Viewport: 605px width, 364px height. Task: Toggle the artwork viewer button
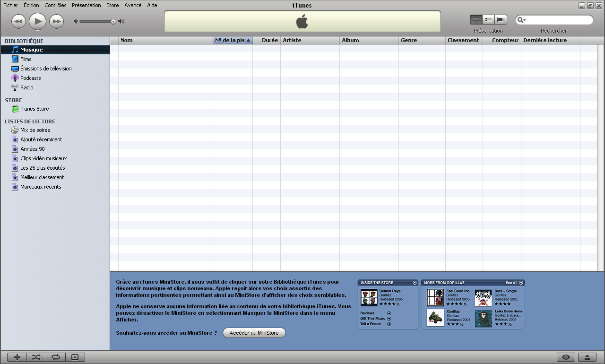click(x=75, y=357)
